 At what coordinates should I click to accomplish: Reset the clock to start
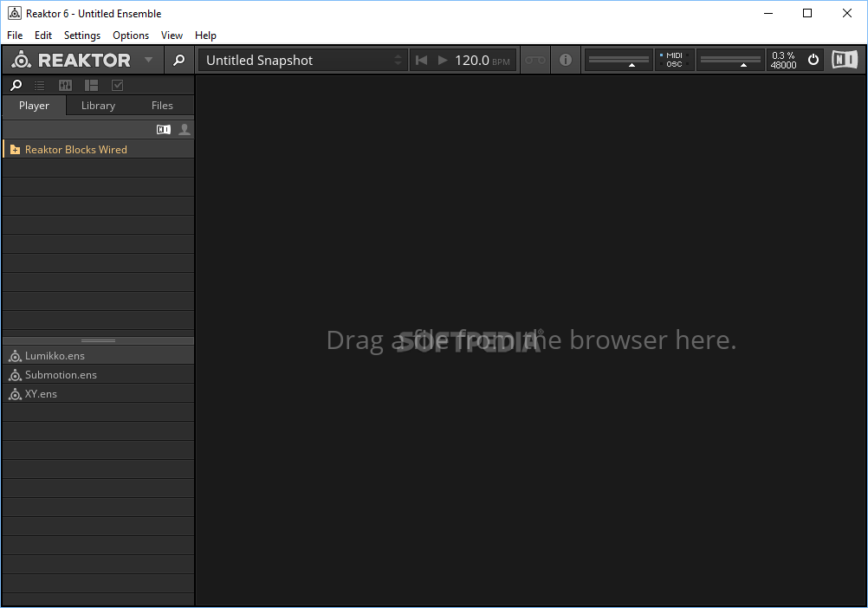[x=421, y=61]
